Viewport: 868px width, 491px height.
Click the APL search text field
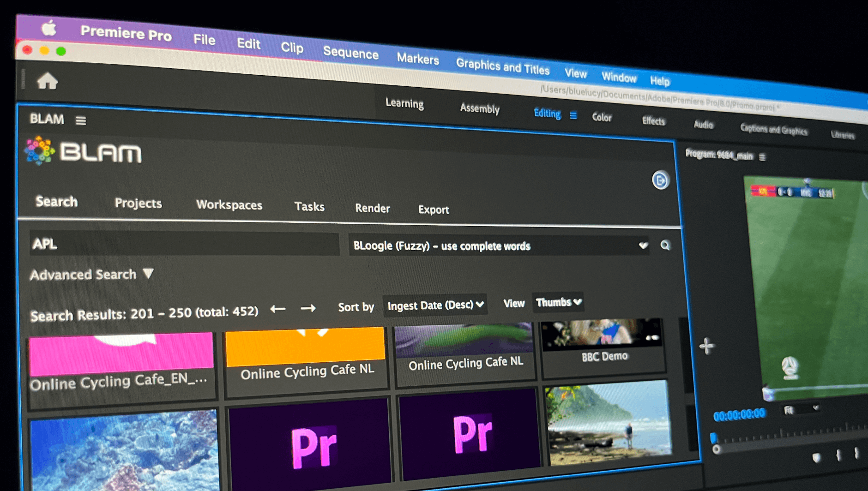pyautogui.click(x=184, y=244)
